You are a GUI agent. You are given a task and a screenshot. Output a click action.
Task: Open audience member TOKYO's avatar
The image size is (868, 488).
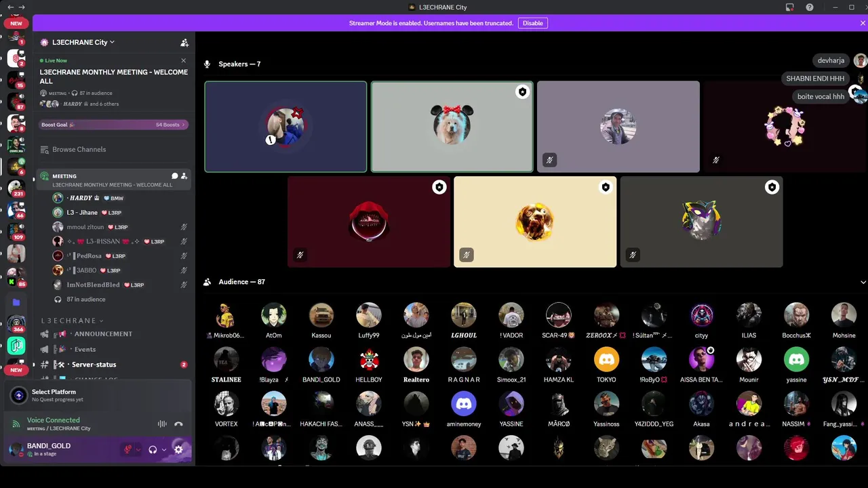606,359
